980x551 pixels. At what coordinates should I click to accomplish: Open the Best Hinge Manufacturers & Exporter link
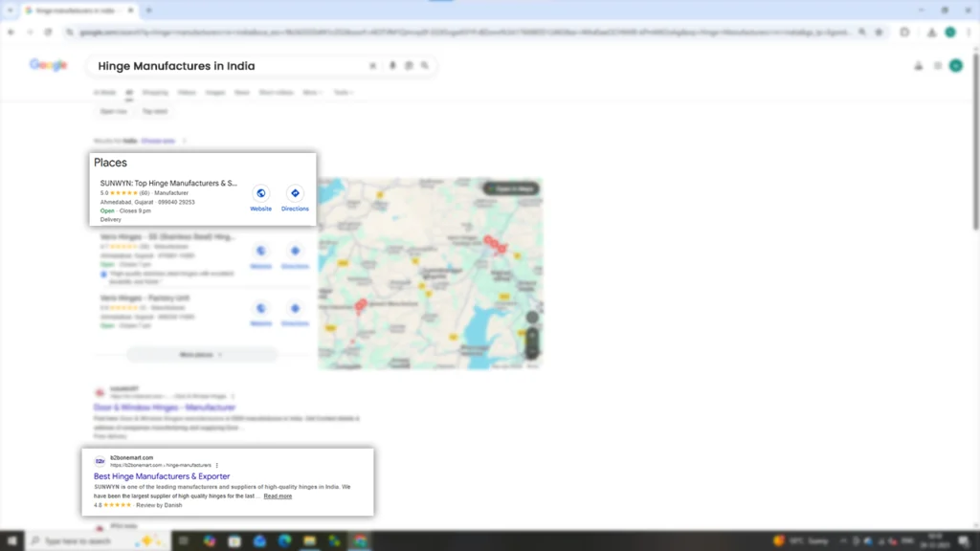(x=161, y=475)
